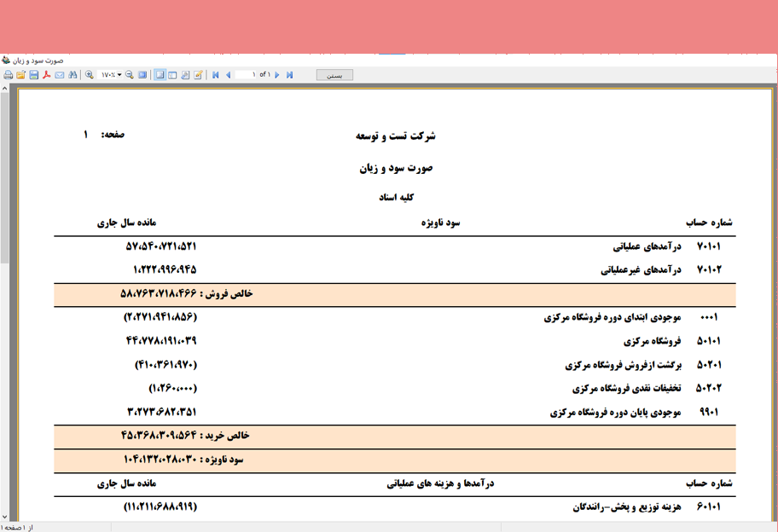Image resolution: width=778 pixels, height=532 pixels.
Task: Click amount ۳،۲۷۳،۶۸۲،۳۵۱
Action: [162, 412]
